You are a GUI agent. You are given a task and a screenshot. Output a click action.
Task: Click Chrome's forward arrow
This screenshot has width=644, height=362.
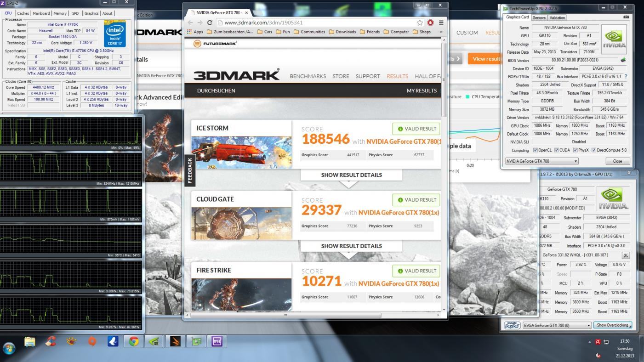click(x=200, y=23)
